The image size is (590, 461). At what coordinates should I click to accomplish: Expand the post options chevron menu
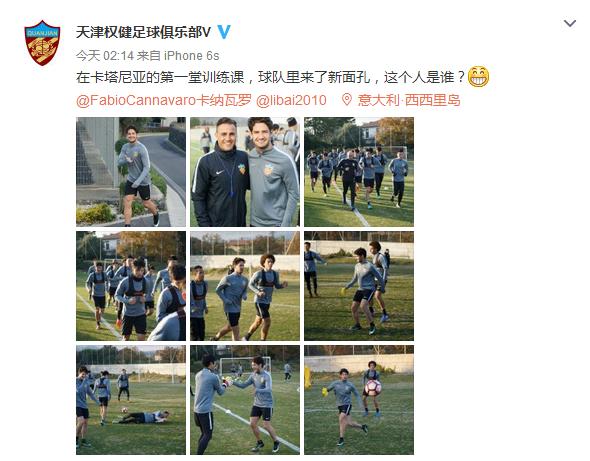pyautogui.click(x=570, y=24)
